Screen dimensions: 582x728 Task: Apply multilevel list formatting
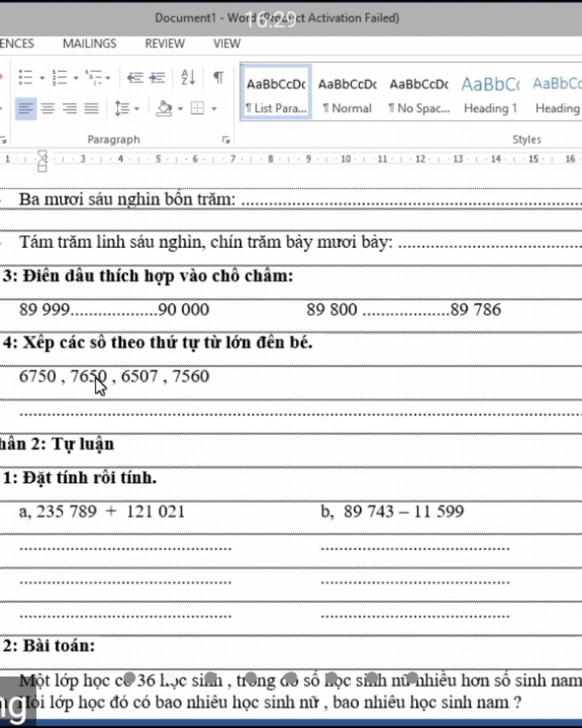click(x=93, y=77)
